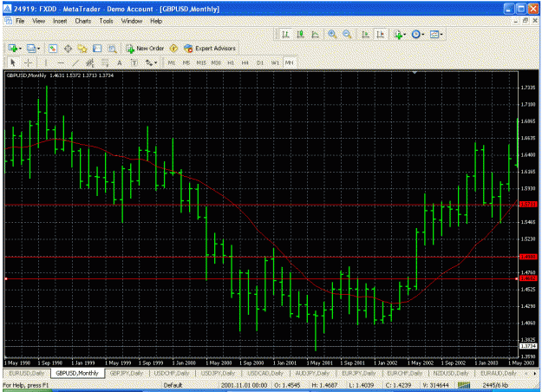Screen dimensions: 542x392
Task: Click the '2445/6 kb' traffic status entry
Action: [495, 385]
